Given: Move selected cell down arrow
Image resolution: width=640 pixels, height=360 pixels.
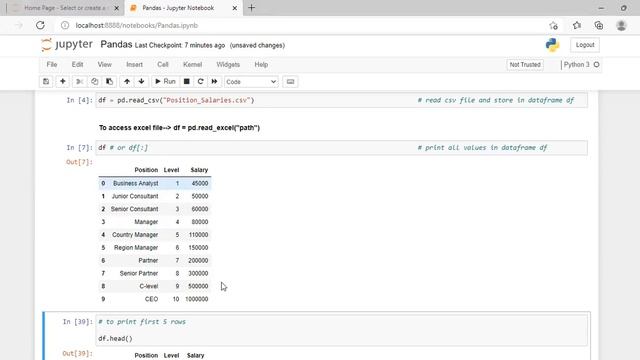Looking at the screenshot, I should (142, 82).
